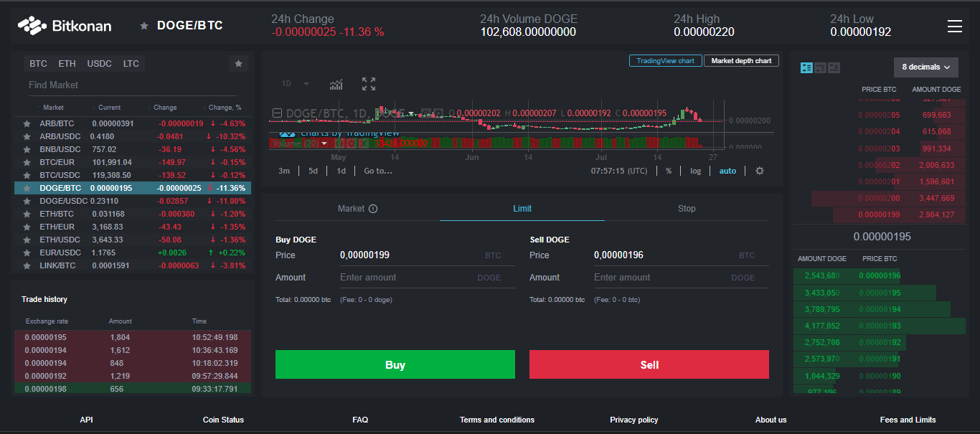Viewport: 980px width, 434px height.
Task: Sort markets by Current column
Action: (x=109, y=108)
